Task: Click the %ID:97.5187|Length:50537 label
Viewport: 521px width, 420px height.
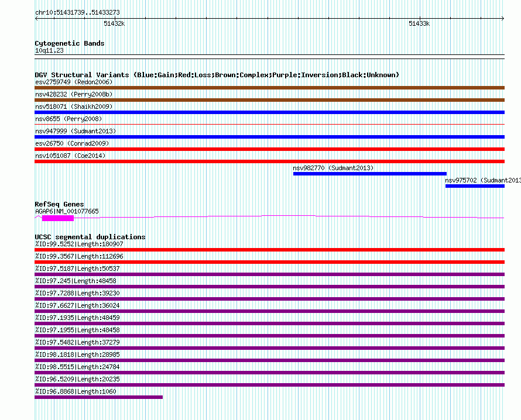Action: point(77,268)
